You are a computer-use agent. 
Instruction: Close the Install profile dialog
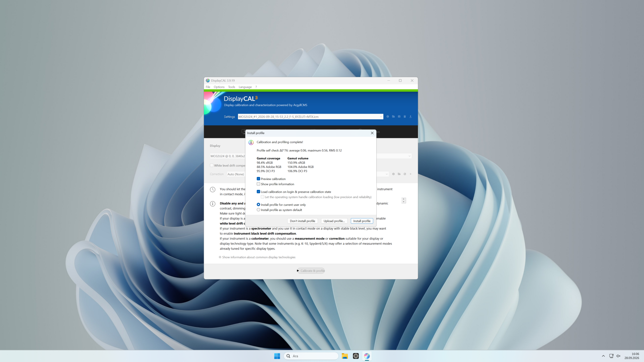click(x=372, y=133)
